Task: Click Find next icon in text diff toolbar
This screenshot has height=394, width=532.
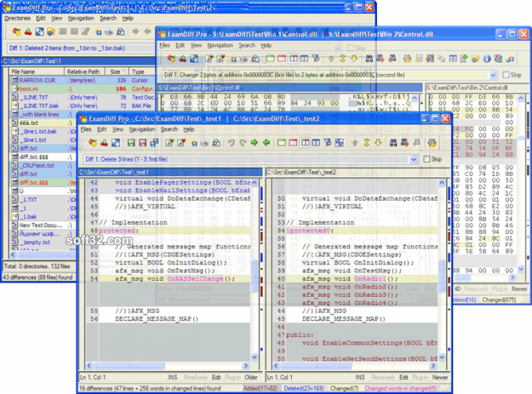Action: [405, 142]
